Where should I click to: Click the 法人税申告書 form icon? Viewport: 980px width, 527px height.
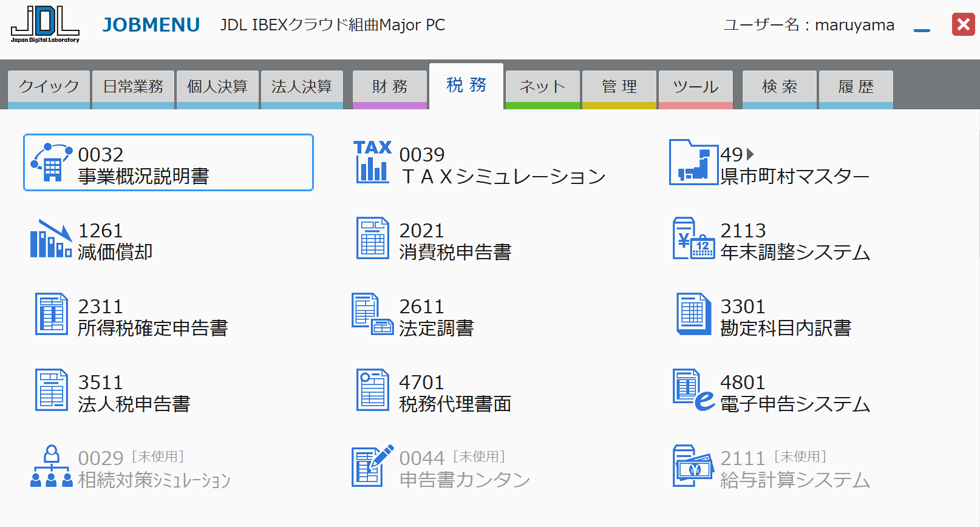pyautogui.click(x=52, y=390)
